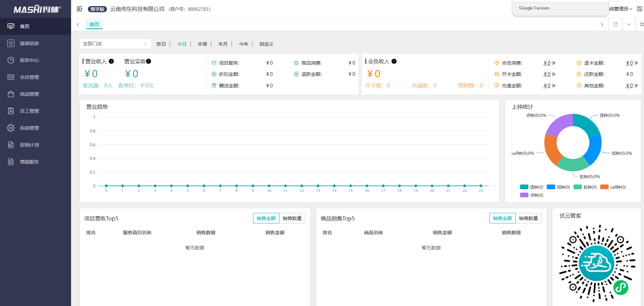Click the 商品消费 icon
The width and height of the screenshot is (644, 306).
[296, 63]
